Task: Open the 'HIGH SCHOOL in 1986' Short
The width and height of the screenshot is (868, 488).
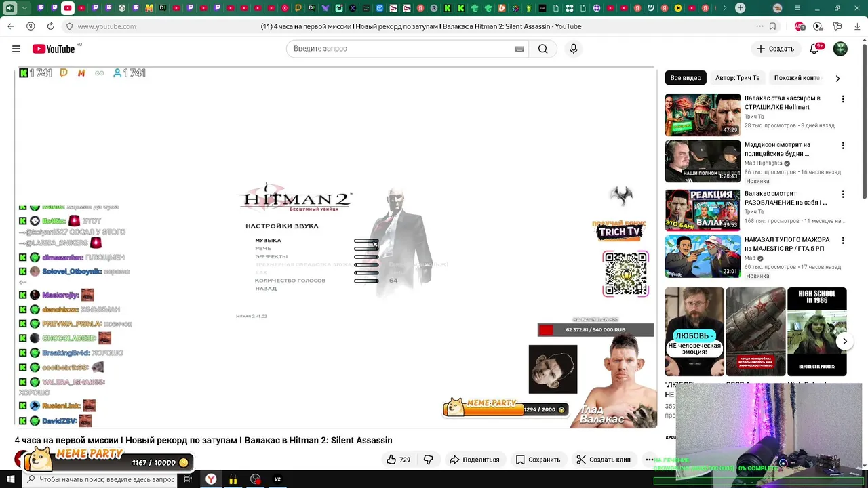Action: click(816, 331)
